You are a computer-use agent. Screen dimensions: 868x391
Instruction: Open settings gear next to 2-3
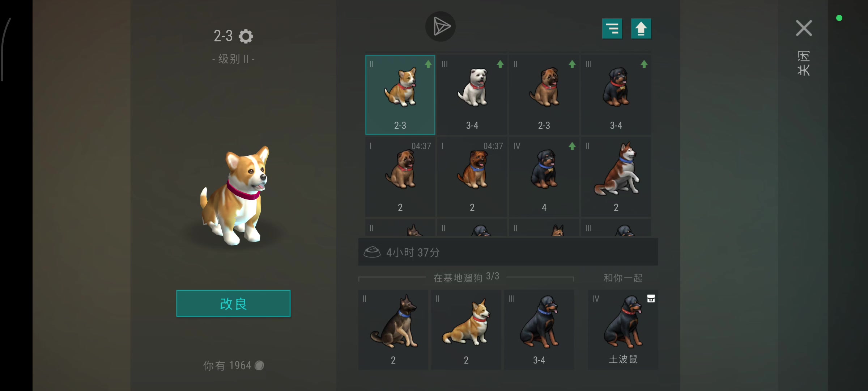246,36
